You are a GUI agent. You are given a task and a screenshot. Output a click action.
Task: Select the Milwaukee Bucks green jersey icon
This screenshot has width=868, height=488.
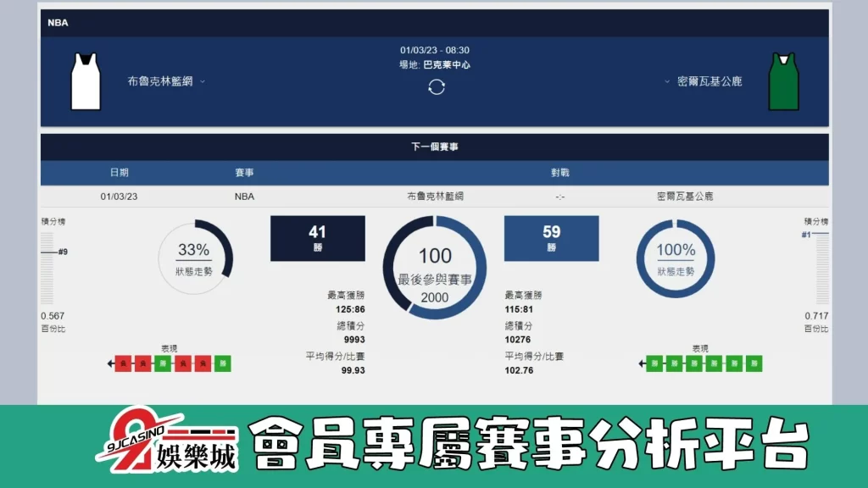tap(784, 83)
